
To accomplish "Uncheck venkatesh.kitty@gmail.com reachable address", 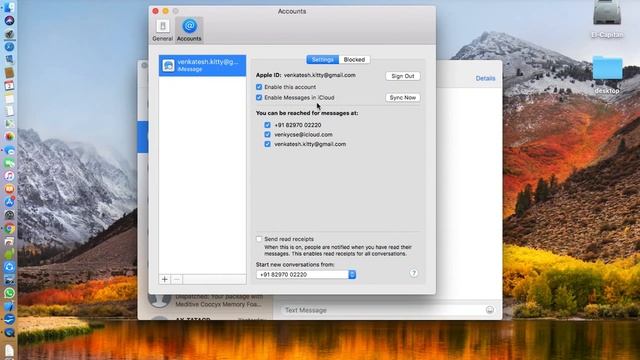I will coord(267,144).
